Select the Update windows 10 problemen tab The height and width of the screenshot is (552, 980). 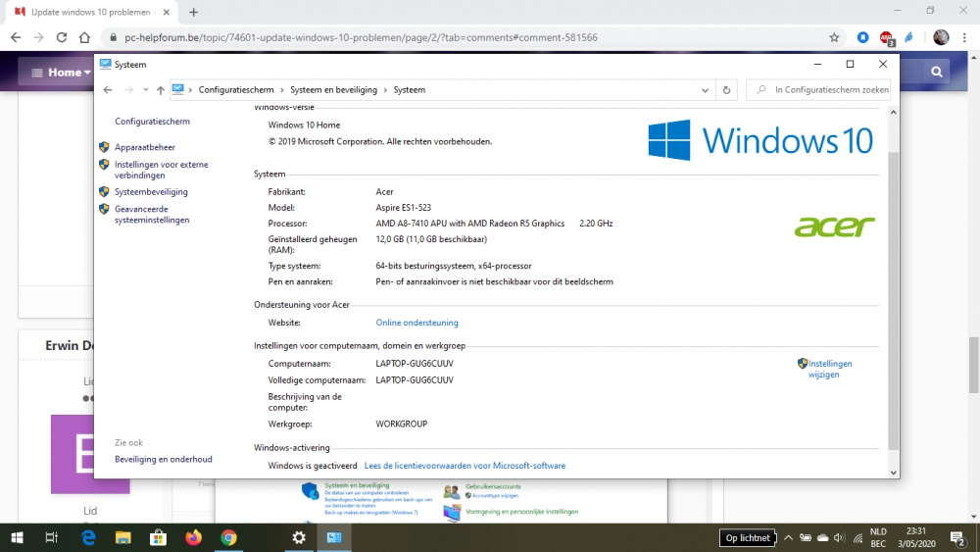tap(92, 12)
